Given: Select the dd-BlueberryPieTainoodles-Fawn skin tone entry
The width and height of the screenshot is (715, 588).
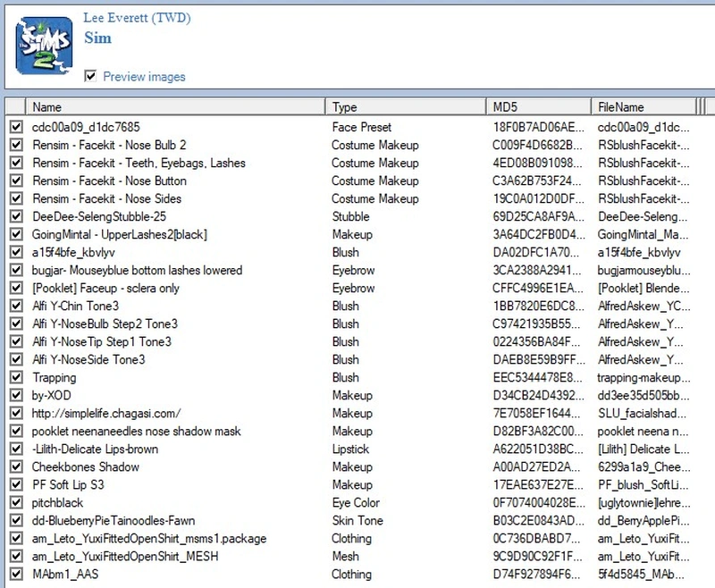Looking at the screenshot, I should pyautogui.click(x=114, y=520).
